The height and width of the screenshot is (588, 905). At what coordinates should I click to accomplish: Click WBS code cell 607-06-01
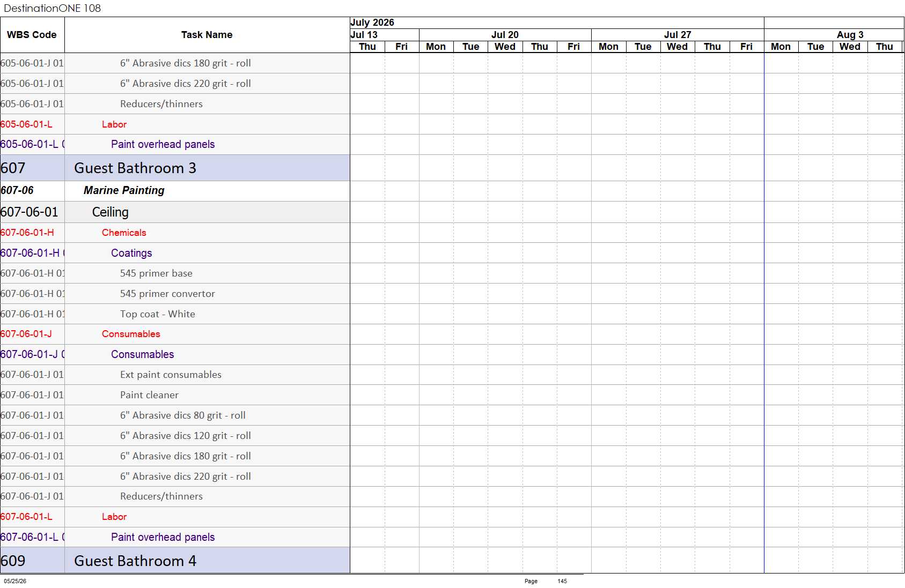(32, 212)
